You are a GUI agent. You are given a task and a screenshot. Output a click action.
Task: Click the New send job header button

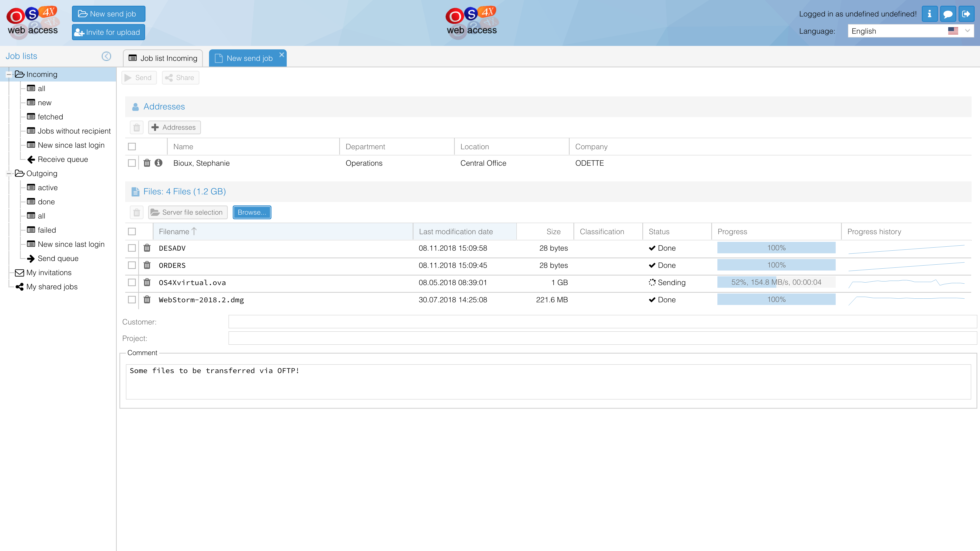(x=108, y=14)
